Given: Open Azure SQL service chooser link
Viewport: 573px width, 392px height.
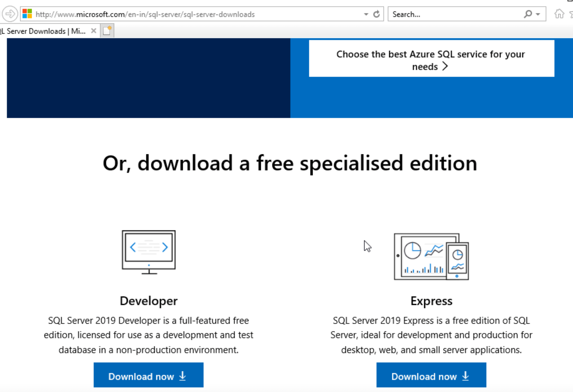Looking at the screenshot, I should pos(431,60).
